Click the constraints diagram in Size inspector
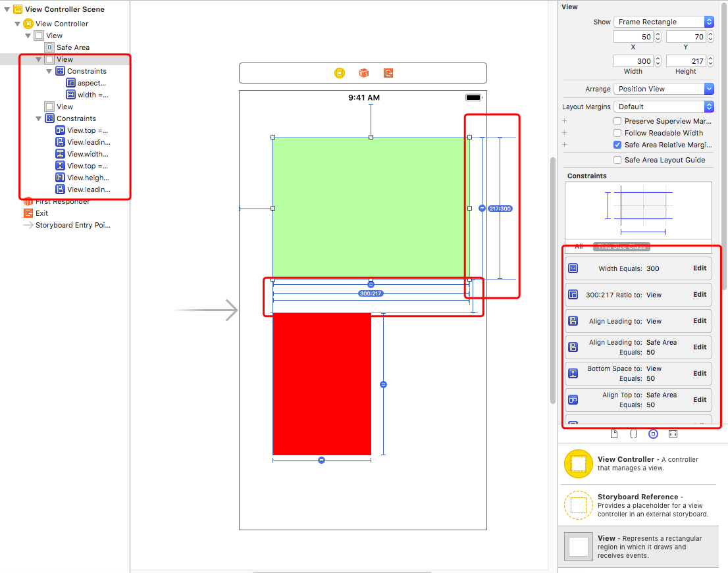 tap(638, 211)
